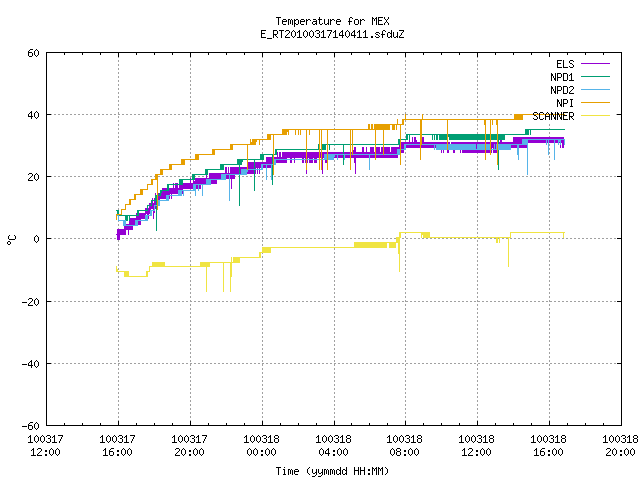Click the °C y-axis unit label
The width and height of the screenshot is (640, 480).
tap(11, 240)
